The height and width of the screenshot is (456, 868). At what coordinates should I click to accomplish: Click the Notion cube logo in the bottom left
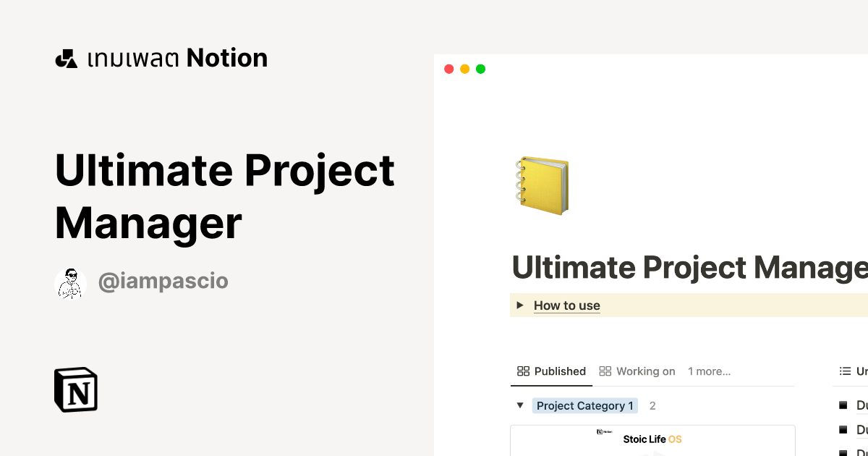coord(76,389)
